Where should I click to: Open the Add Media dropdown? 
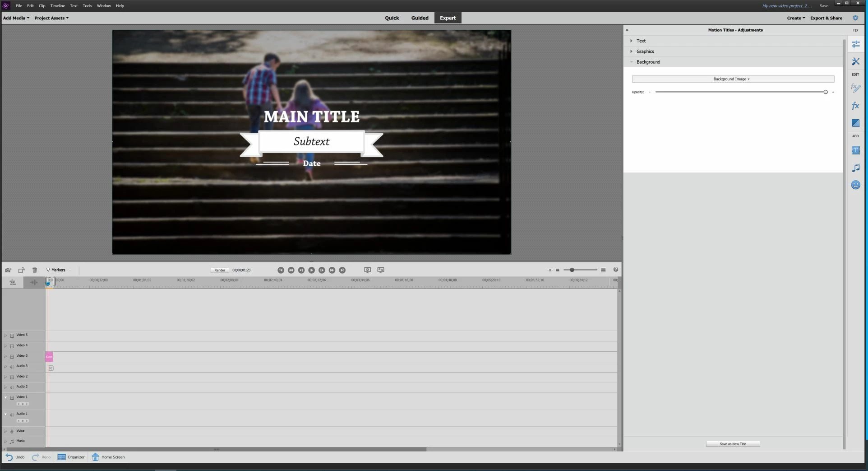(16, 18)
